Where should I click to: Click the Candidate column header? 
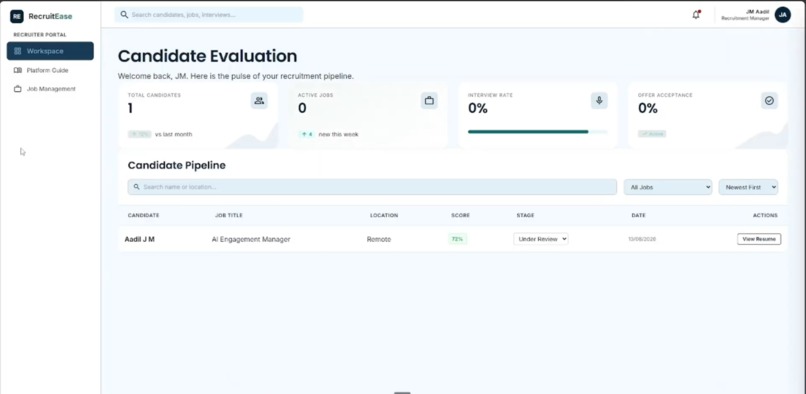click(143, 216)
